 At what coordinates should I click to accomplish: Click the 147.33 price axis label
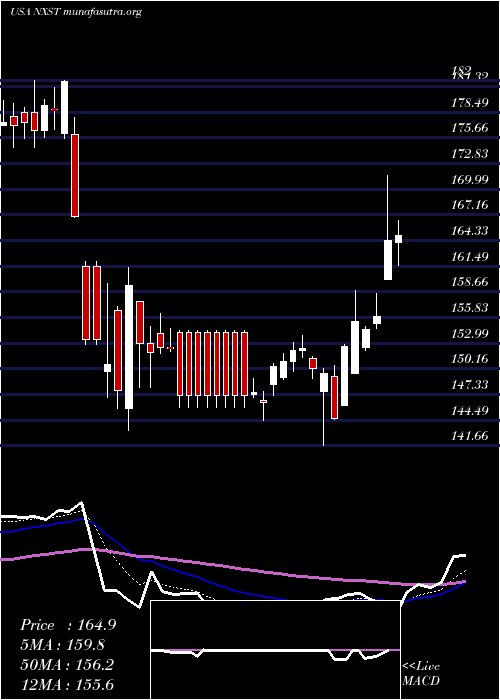point(469,385)
